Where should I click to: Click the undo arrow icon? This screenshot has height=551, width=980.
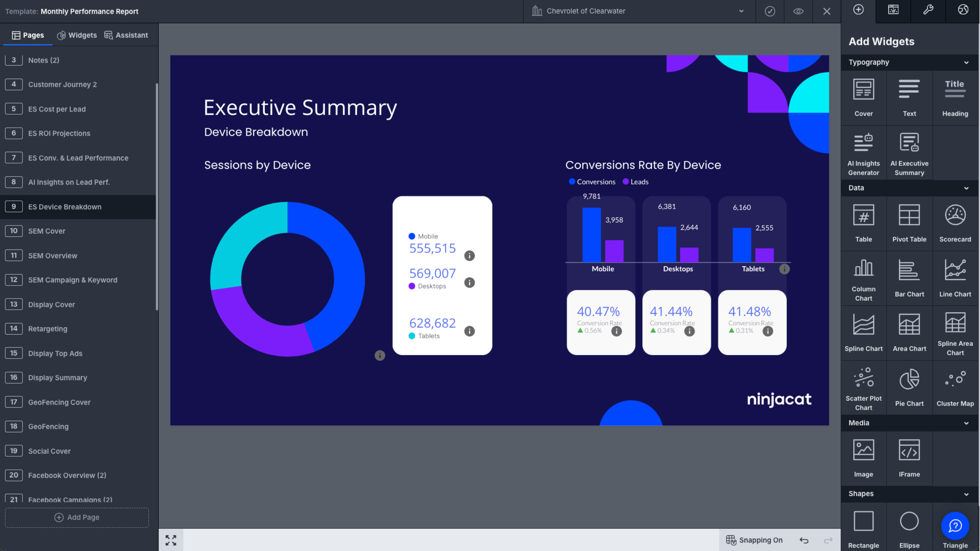click(x=804, y=540)
